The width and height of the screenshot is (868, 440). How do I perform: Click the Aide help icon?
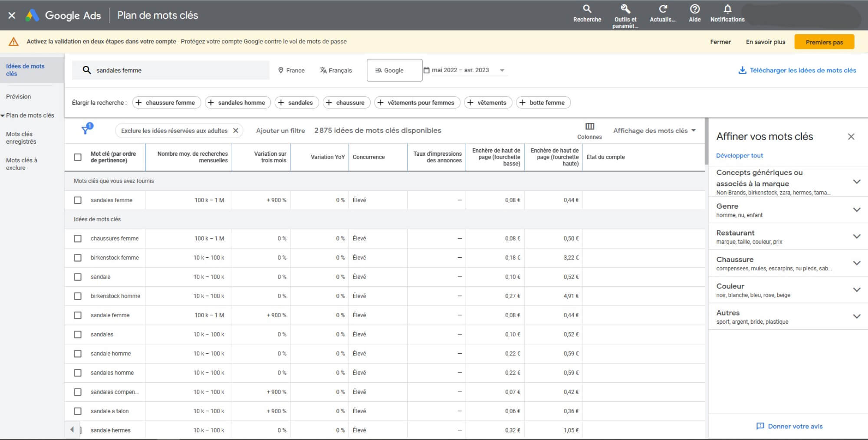click(694, 9)
